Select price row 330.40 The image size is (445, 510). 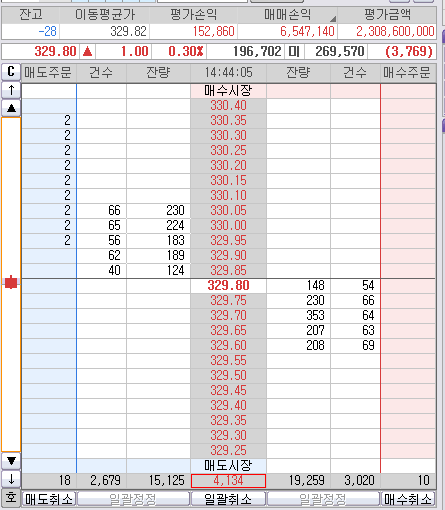[x=228, y=106]
